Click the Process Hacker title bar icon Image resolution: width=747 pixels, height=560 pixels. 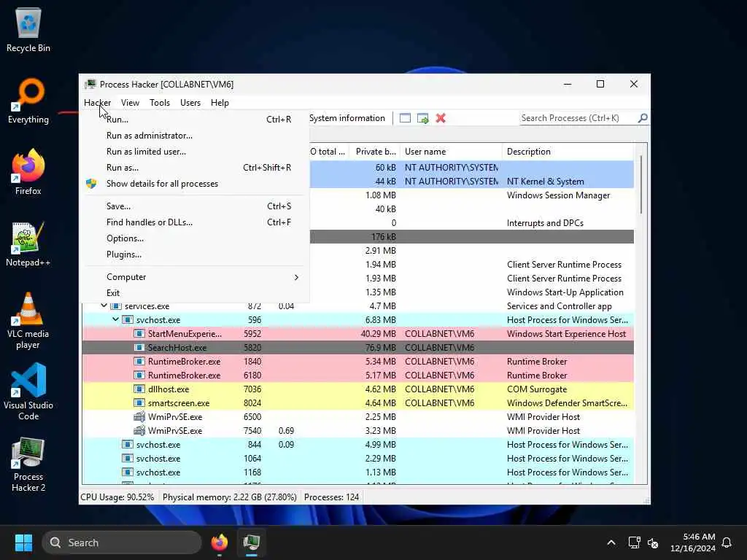(90, 85)
